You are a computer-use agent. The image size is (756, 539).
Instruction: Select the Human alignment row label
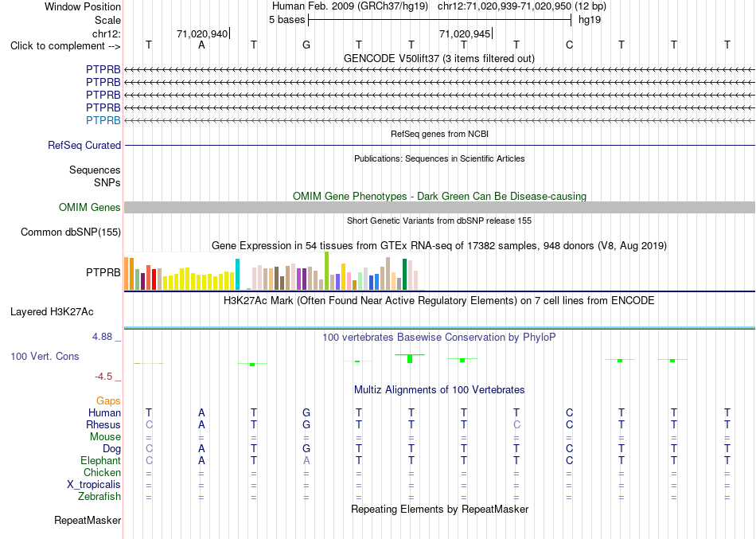[104, 412]
